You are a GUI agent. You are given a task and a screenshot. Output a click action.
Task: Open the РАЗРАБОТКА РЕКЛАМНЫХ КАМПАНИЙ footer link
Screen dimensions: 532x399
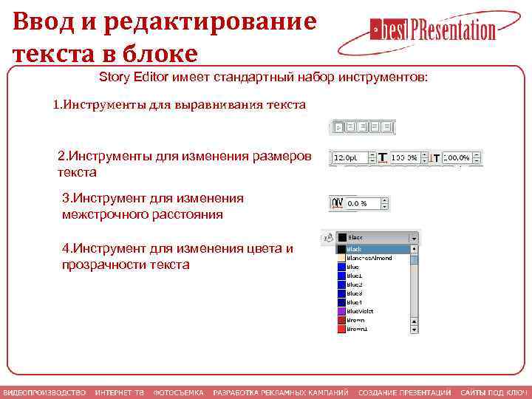coord(281,392)
